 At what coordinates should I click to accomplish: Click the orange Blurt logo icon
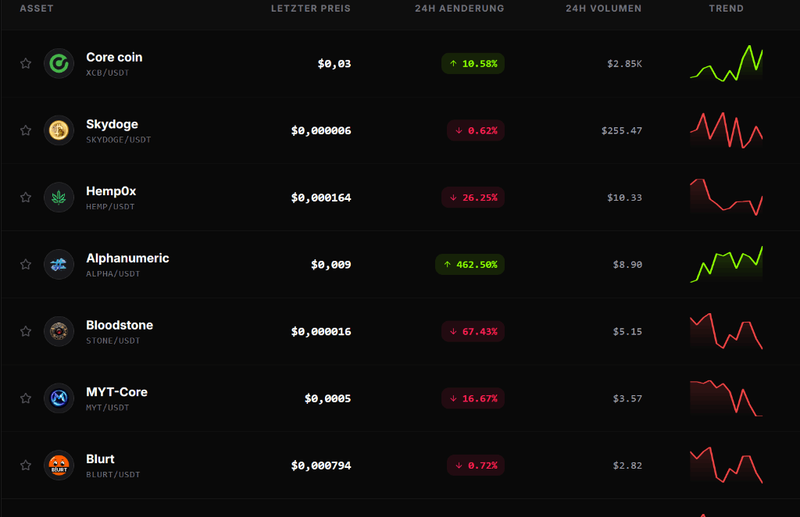coord(59,465)
